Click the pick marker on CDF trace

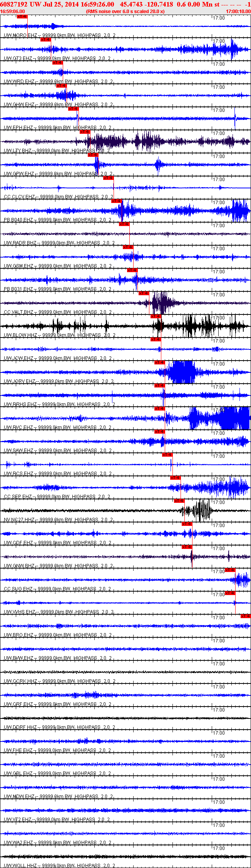tap(187, 524)
